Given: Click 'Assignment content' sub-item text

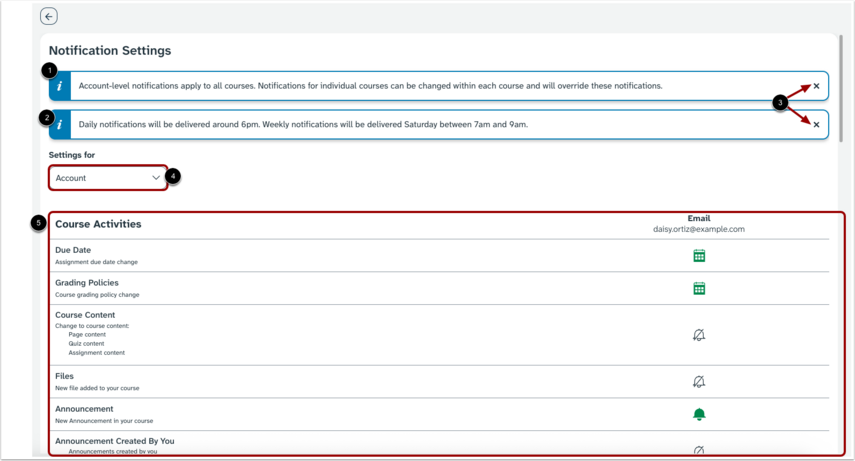Looking at the screenshot, I should [97, 353].
